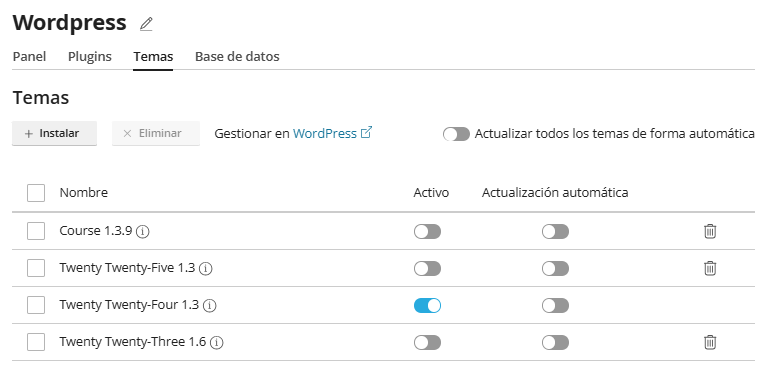Viewport: 767px width, 370px height.
Task: Turn off active toggle for Twenty Twenty-Four
Action: (x=428, y=306)
